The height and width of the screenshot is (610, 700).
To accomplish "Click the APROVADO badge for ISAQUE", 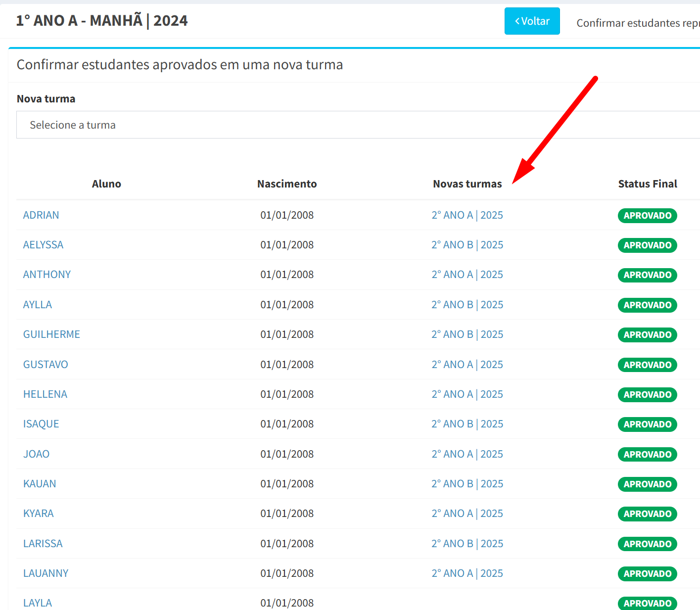I will [647, 424].
